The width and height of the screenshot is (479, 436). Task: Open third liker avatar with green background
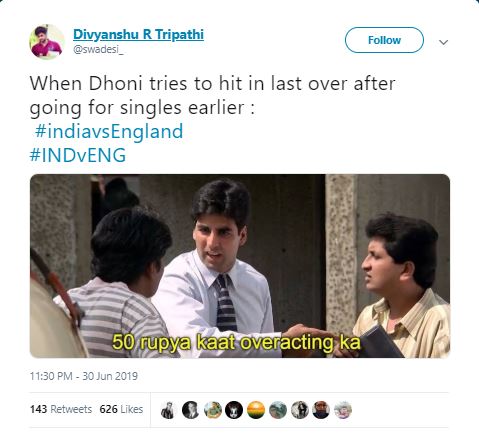pos(213,410)
